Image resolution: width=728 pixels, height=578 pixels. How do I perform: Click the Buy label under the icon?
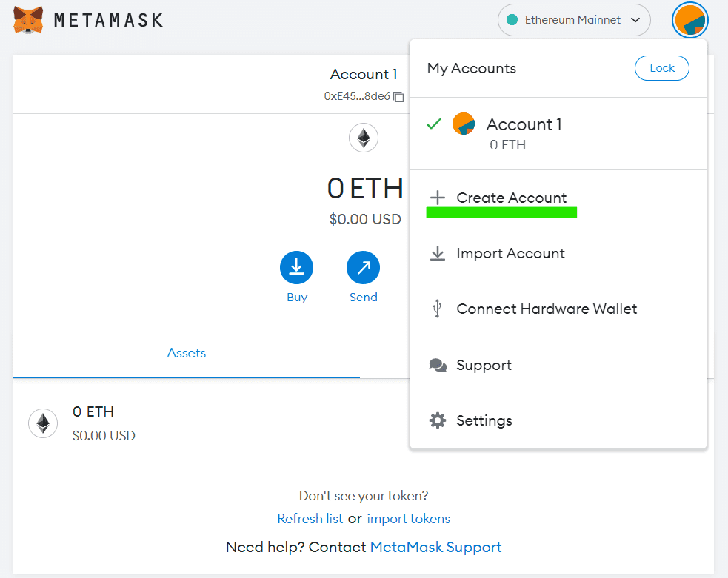point(297,298)
